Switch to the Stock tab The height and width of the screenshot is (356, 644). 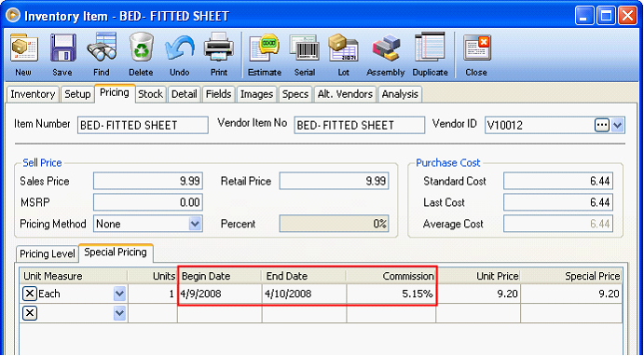tap(150, 94)
